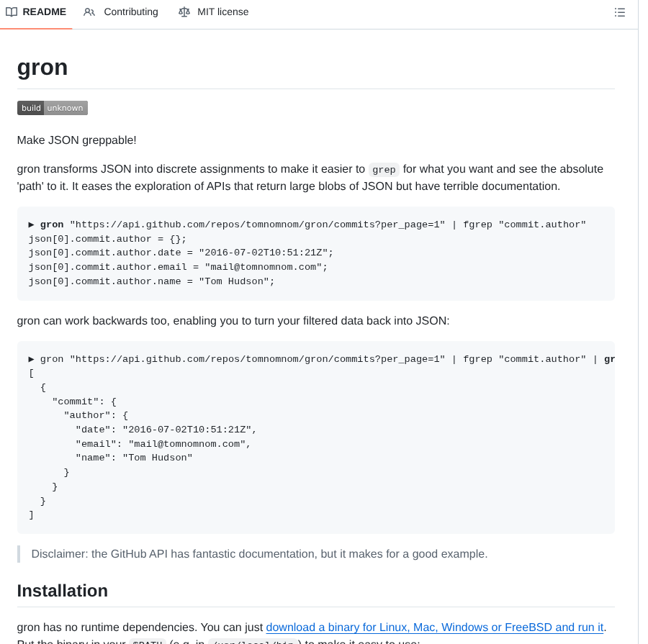Click the "gron" main heading
Viewport: 648px width, 644px height.
[42, 67]
